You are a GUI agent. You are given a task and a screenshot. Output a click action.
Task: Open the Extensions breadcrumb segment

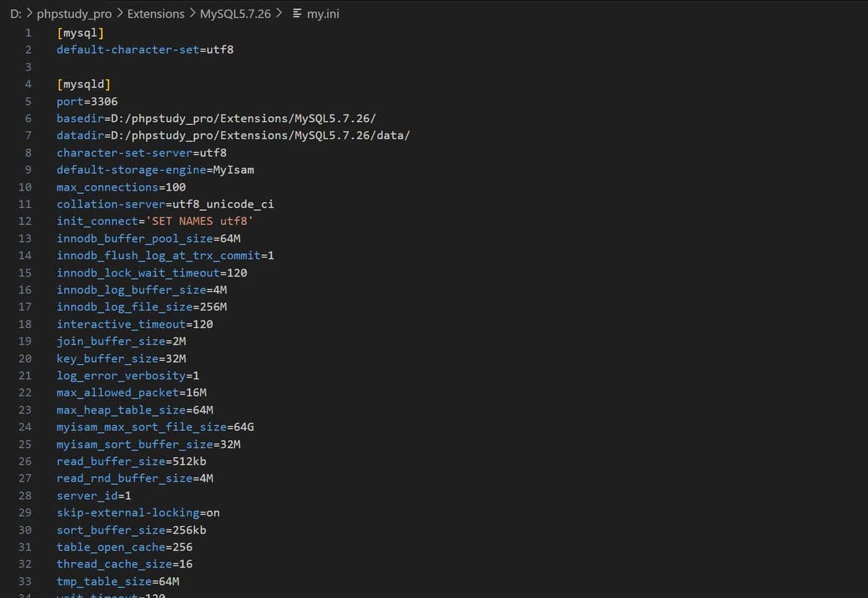(155, 14)
